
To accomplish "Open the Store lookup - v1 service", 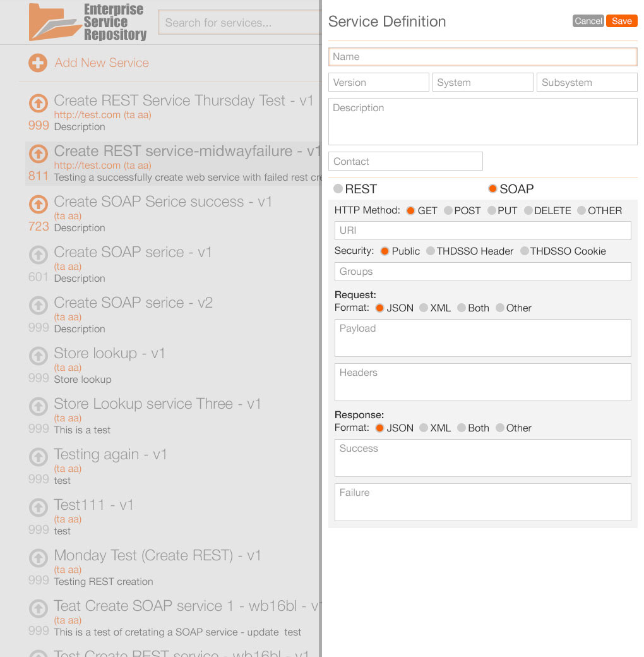I will click(109, 353).
